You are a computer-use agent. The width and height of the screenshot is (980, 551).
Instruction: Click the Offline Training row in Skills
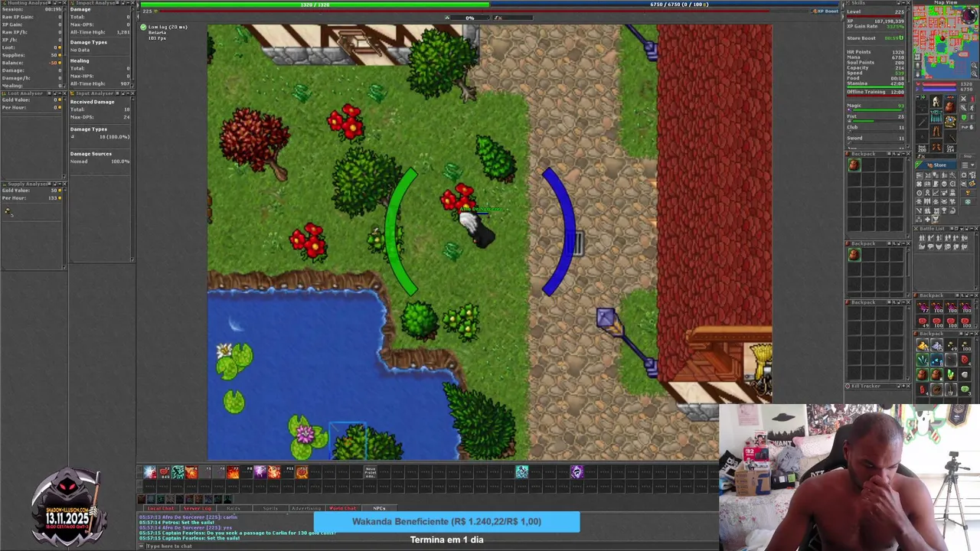[875, 92]
